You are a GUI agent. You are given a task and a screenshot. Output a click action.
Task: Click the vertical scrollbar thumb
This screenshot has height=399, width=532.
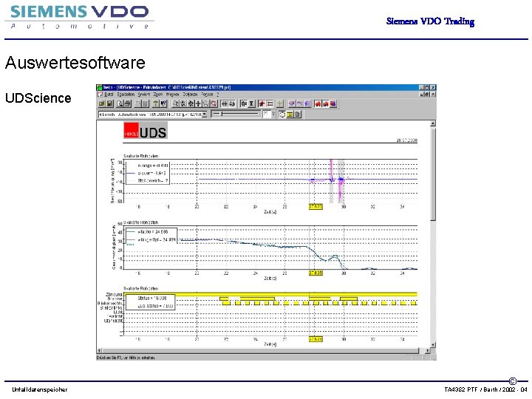[433, 174]
